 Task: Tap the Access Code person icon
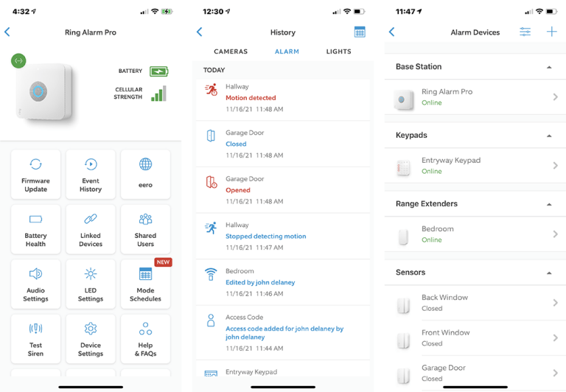point(211,321)
